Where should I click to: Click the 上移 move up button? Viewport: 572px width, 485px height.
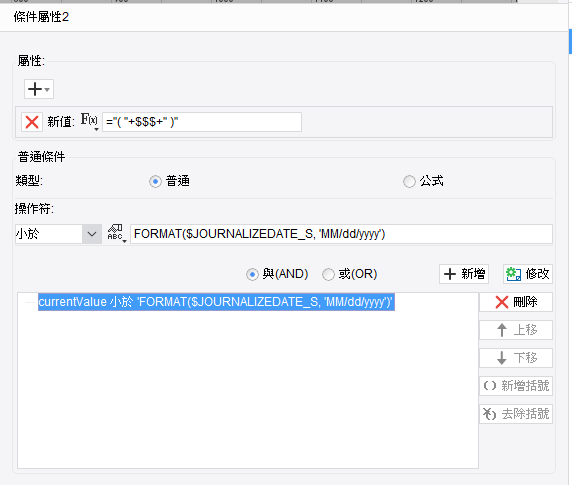(516, 330)
